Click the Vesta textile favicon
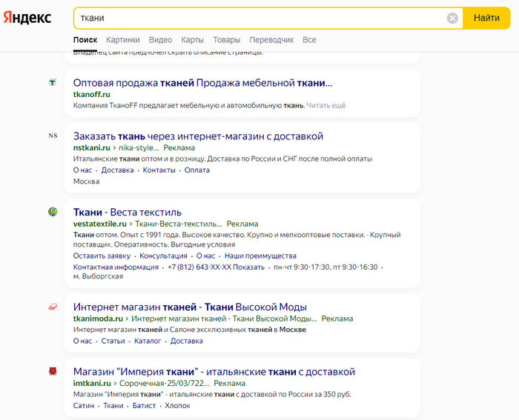This screenshot has height=420, width=519. pyautogui.click(x=53, y=213)
